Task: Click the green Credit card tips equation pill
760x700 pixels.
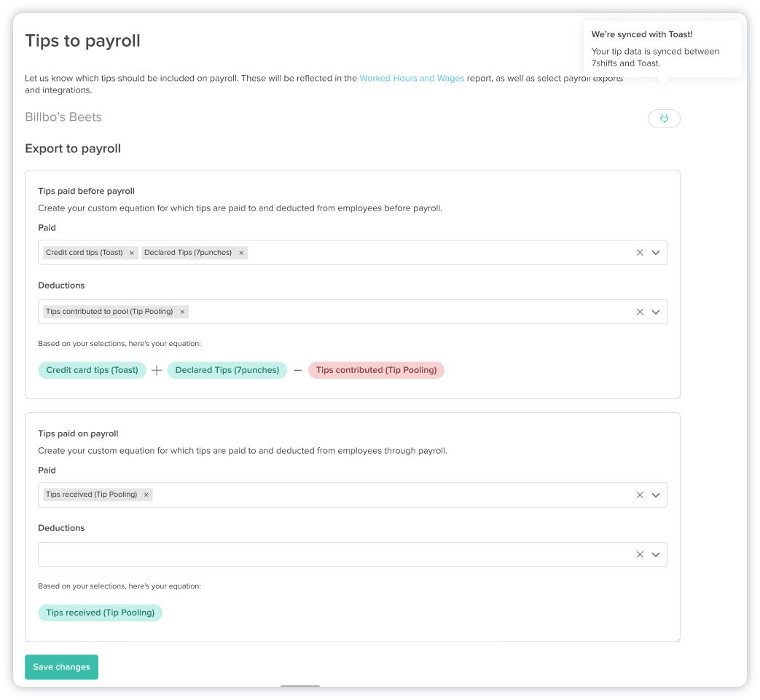Action: click(x=92, y=370)
